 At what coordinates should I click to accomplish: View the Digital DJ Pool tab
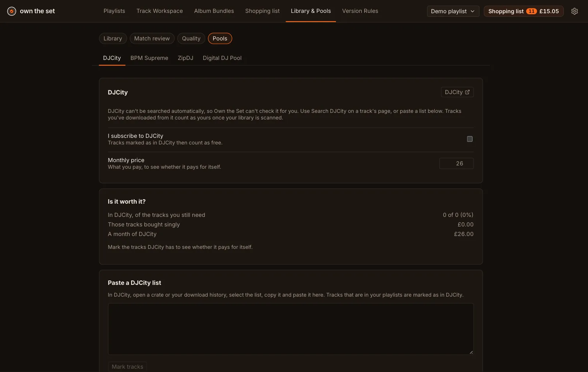pos(222,58)
